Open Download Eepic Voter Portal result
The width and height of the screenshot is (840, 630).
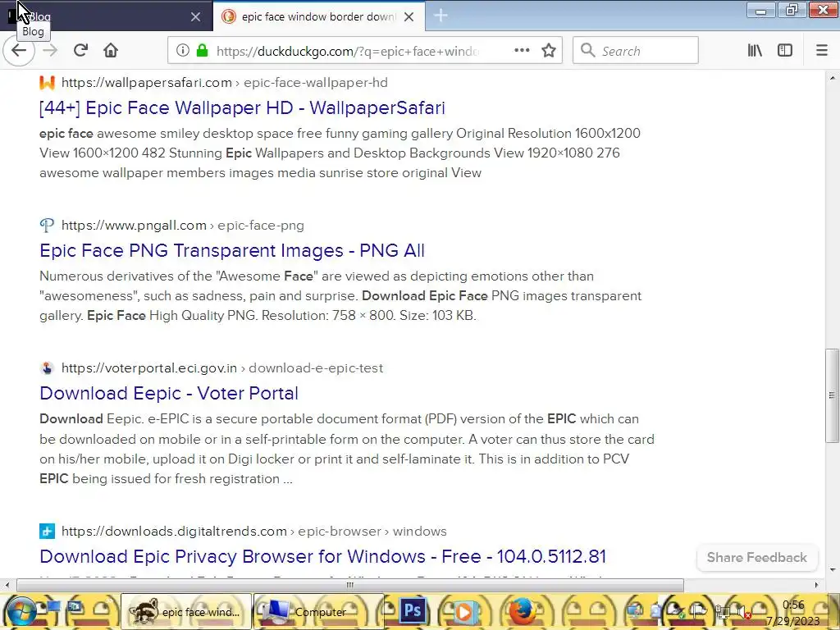coord(169,393)
